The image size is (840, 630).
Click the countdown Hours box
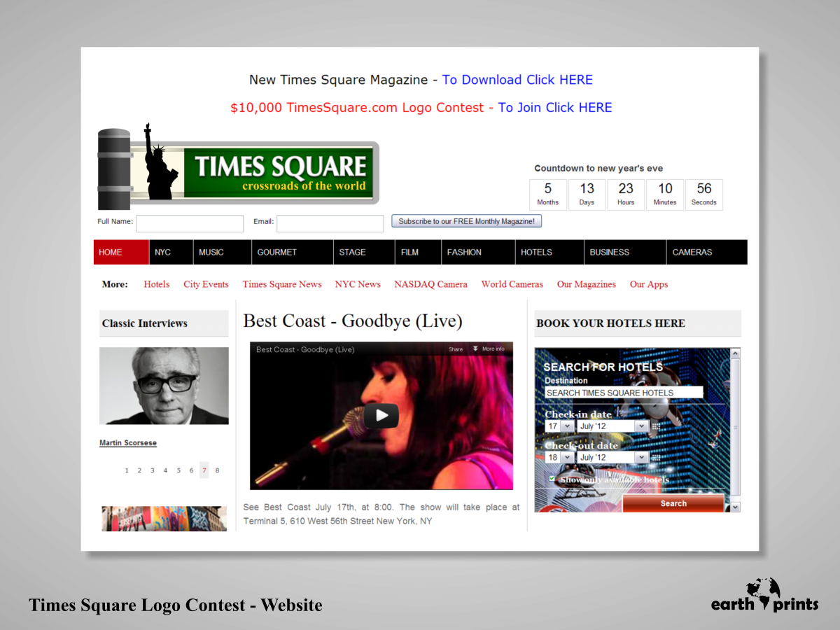point(626,195)
